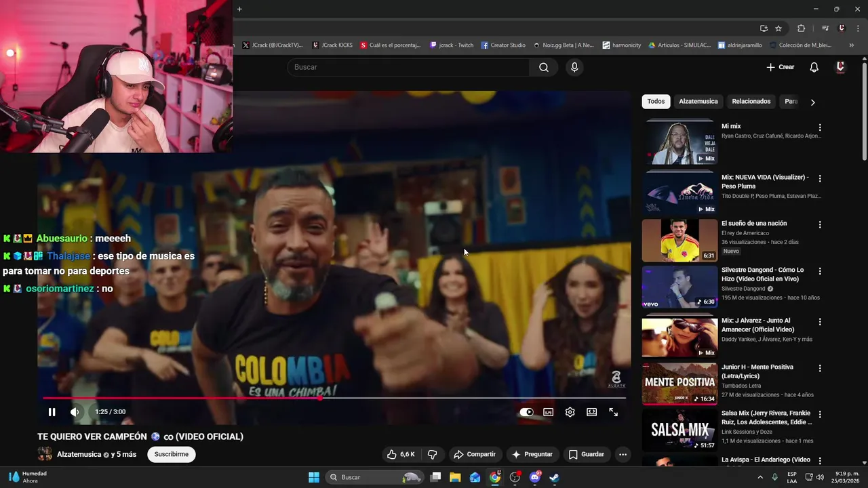Enter full screen mode
The image size is (868, 488).
click(613, 412)
